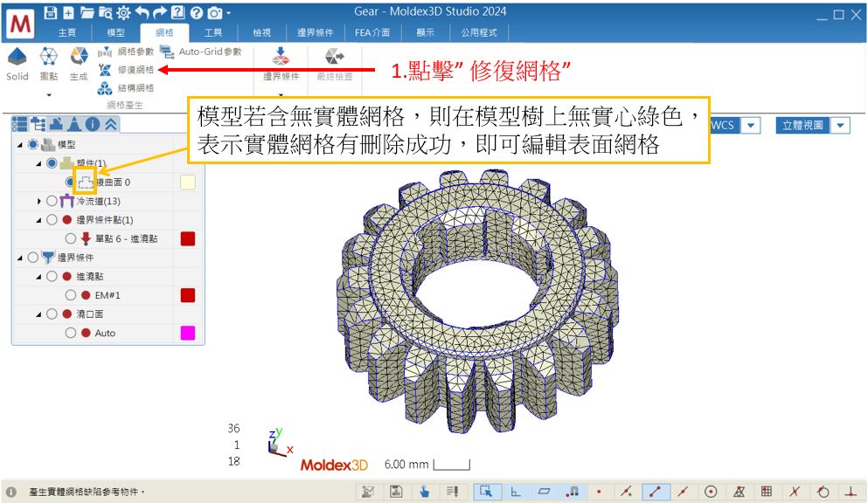The height and width of the screenshot is (503, 868).
Task: Click the 網格參數 mesh parameters button
Action: [126, 52]
